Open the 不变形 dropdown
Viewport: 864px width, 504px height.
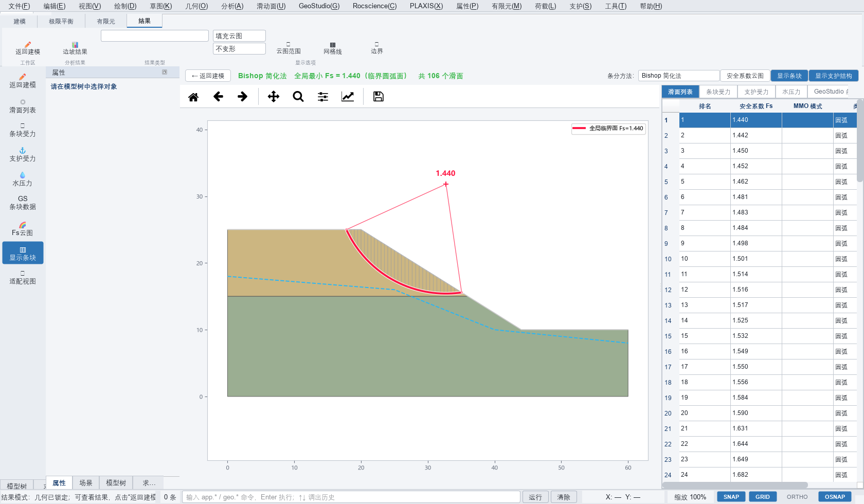coord(239,48)
